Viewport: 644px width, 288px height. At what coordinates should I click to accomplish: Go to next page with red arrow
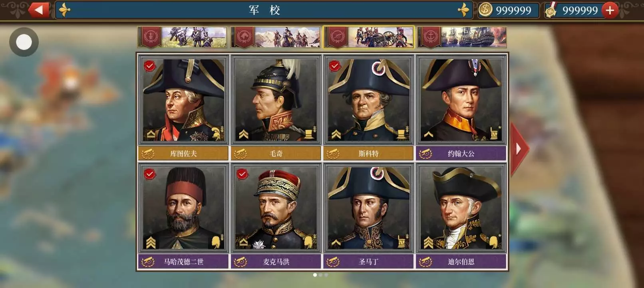pyautogui.click(x=519, y=149)
